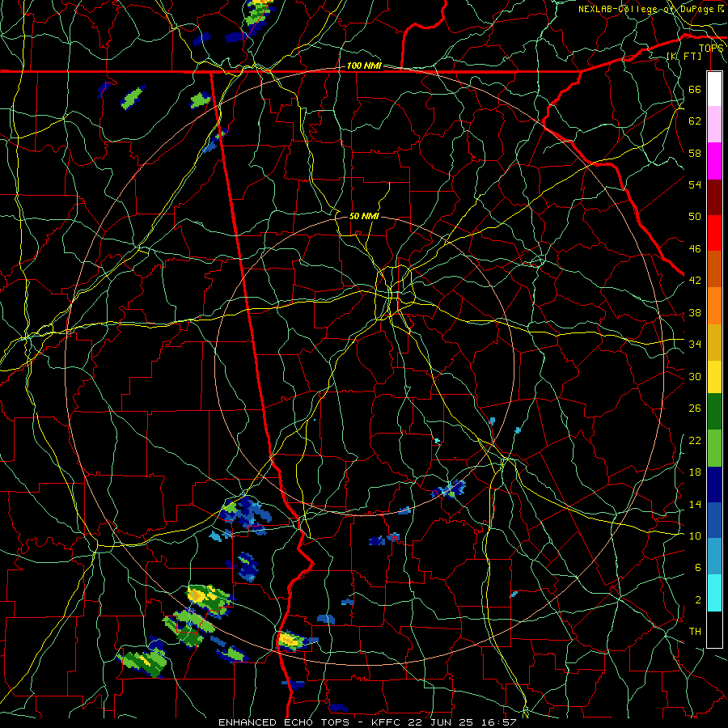Click the '22 JUN 25 16:57' timestamp
Image resolution: width=728 pixels, height=728 pixels.
coord(462,722)
